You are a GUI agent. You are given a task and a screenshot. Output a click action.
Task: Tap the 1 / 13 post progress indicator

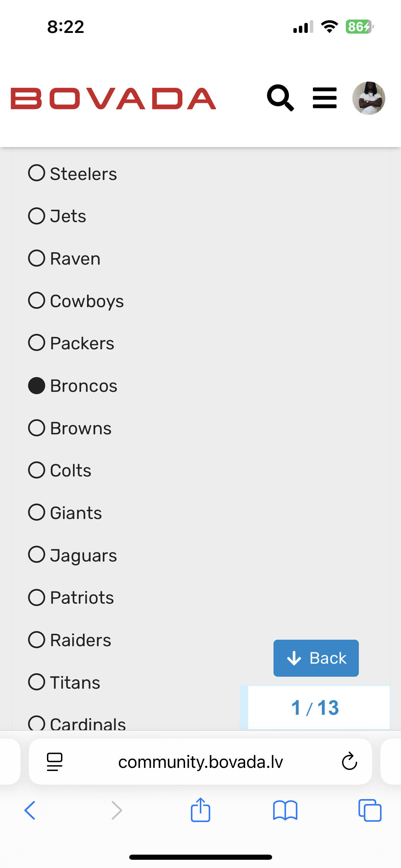315,708
